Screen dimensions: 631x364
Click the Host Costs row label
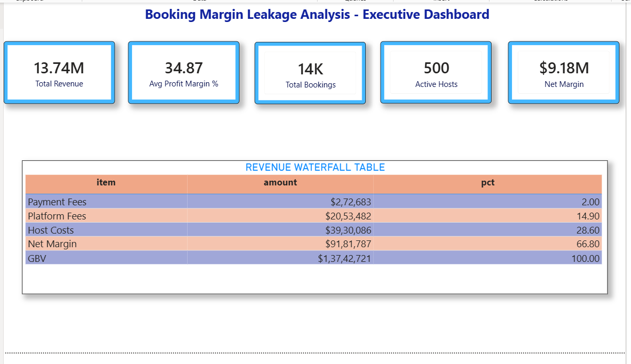(51, 230)
